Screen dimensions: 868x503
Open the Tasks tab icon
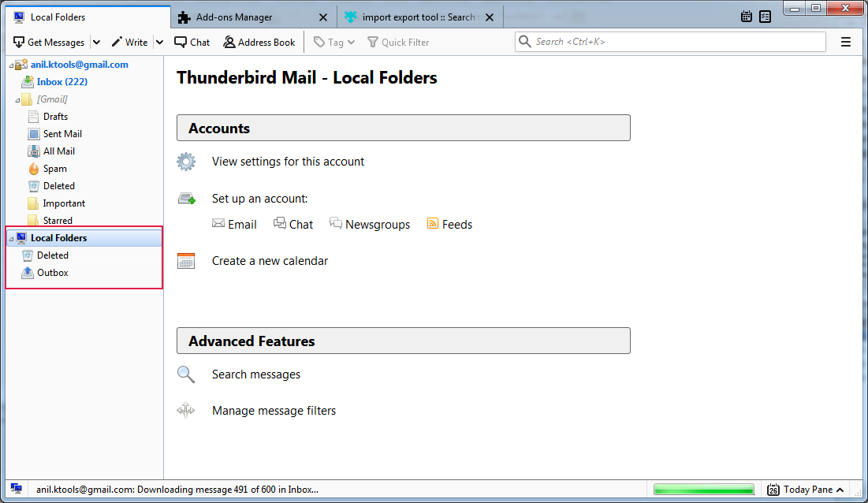765,17
